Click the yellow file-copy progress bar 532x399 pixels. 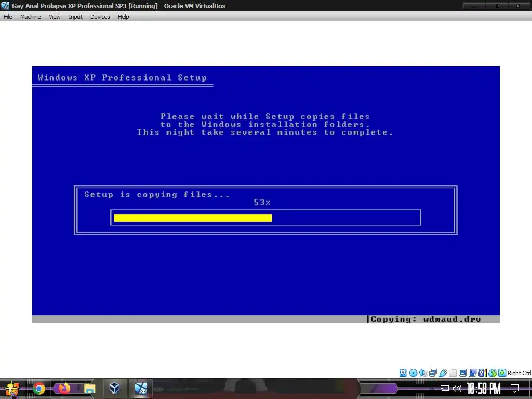(193, 218)
